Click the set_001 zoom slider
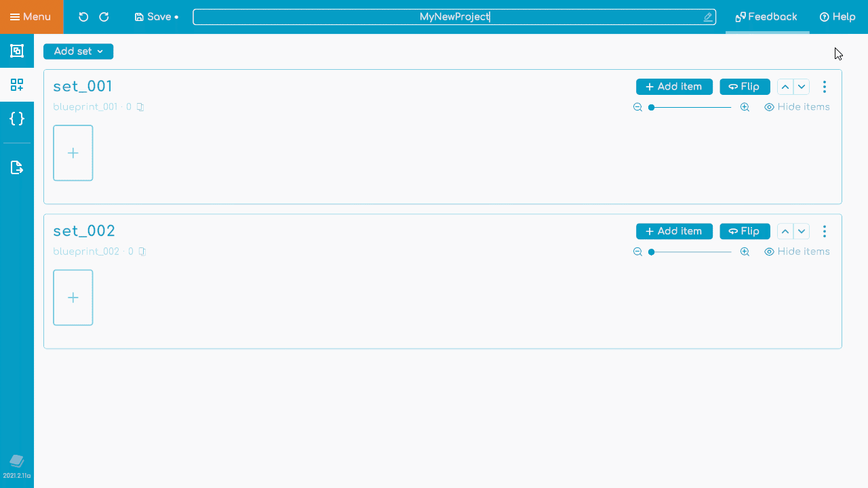This screenshot has width=868, height=488. point(690,107)
